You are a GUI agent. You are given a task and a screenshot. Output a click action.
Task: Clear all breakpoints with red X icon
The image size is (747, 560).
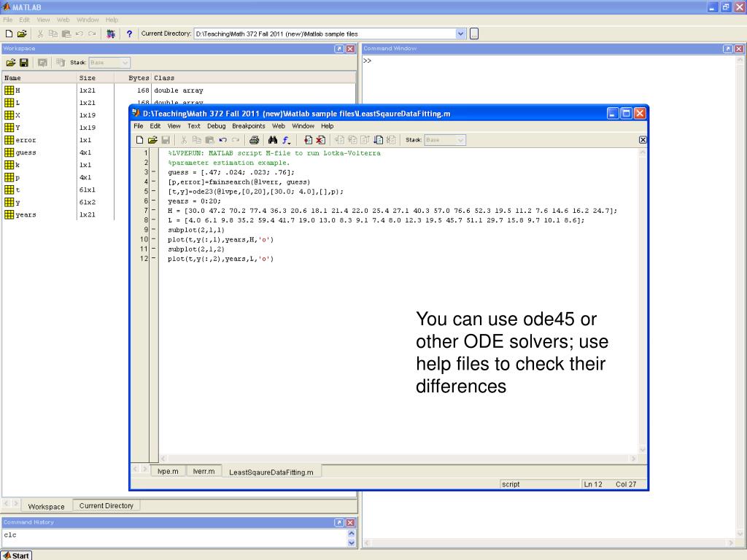[321, 140]
